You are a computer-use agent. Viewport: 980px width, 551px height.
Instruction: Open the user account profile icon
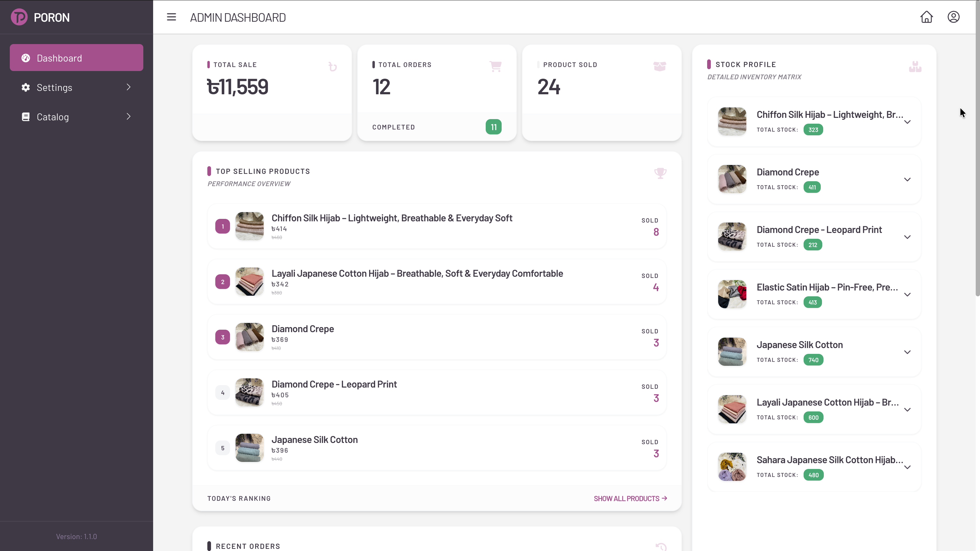click(953, 17)
